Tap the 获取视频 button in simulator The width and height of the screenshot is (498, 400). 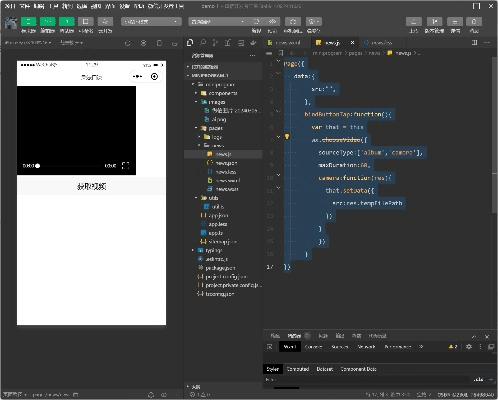coord(91,186)
